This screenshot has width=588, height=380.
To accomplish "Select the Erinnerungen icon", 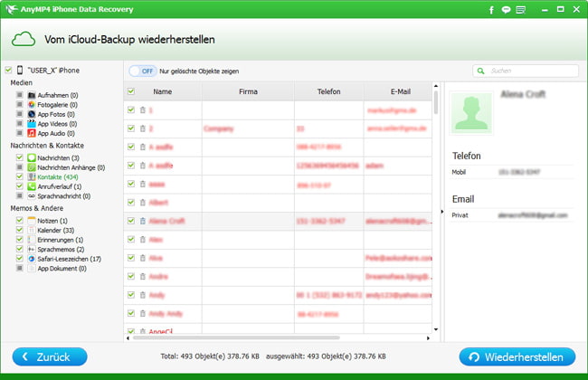I will point(32,240).
